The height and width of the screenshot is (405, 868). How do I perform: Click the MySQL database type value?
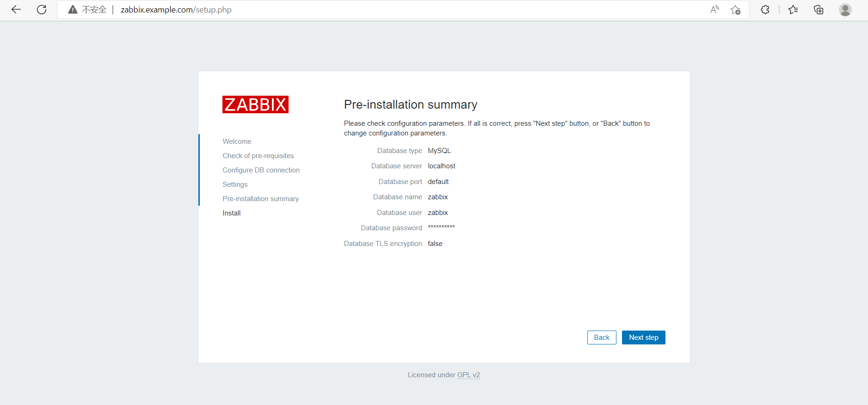[439, 151]
